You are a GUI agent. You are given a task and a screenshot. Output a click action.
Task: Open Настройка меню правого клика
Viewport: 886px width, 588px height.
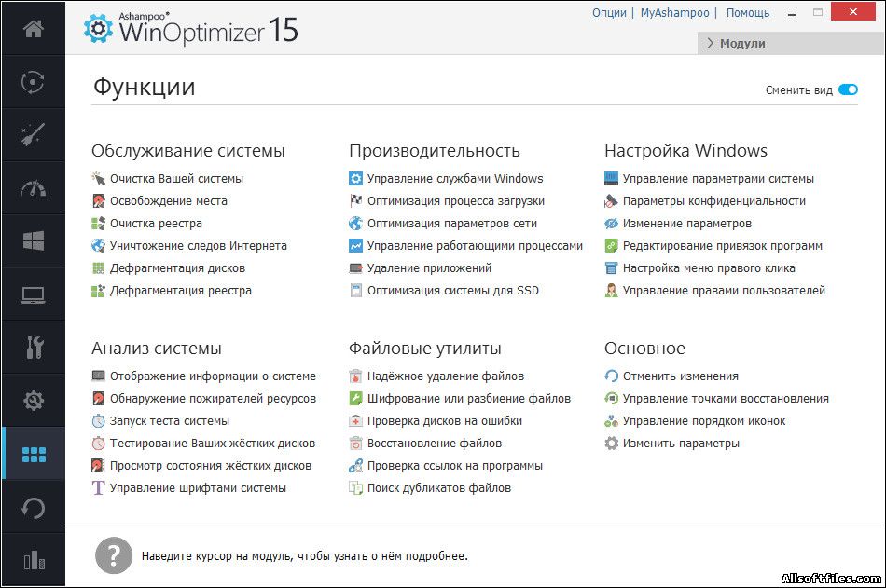709,268
